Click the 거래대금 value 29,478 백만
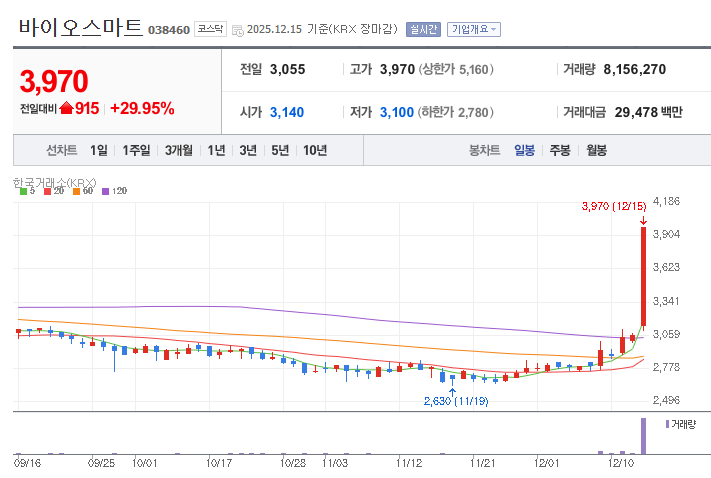Screen dimensions: 711x478 coord(648,112)
